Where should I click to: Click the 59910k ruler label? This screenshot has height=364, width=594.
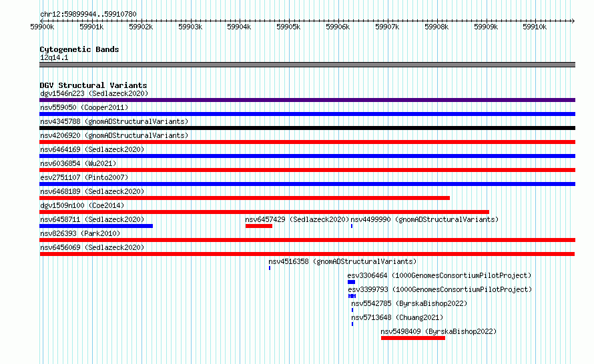click(x=535, y=27)
